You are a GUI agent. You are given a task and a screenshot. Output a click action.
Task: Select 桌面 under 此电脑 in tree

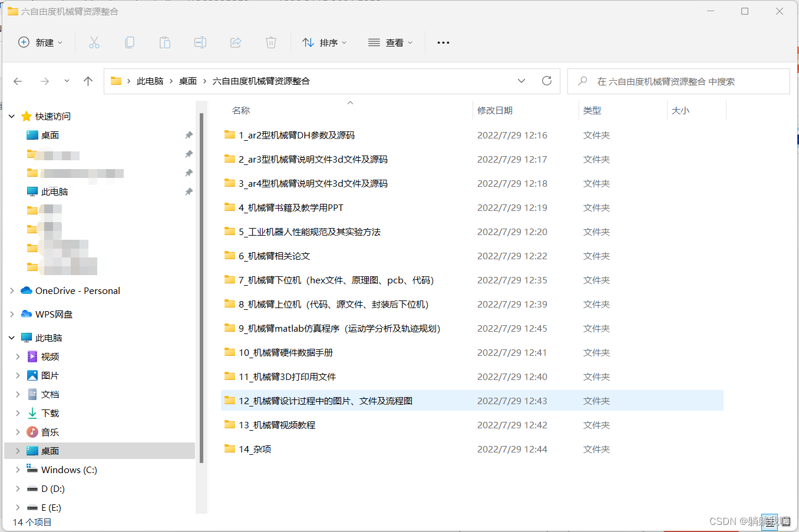coord(100,451)
